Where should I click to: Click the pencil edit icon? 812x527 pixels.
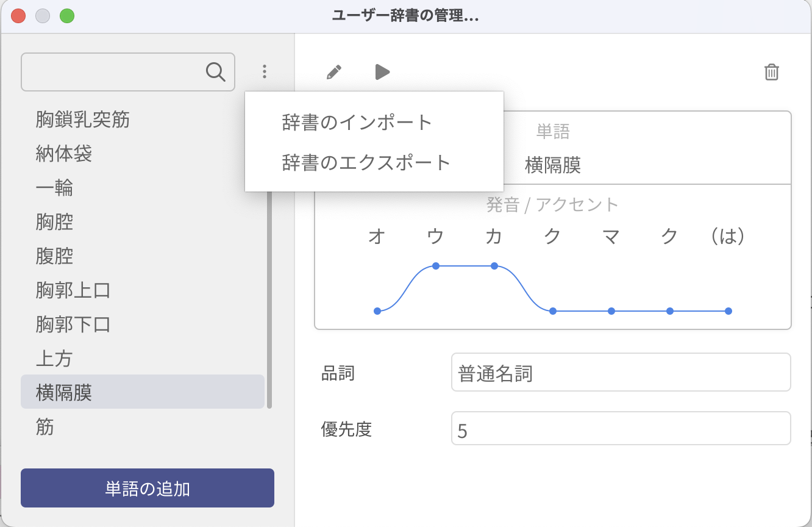[333, 72]
